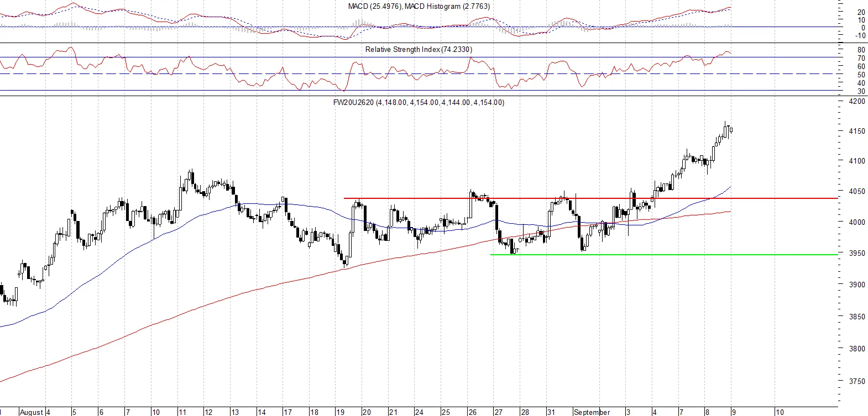Click the August month label on time axis
The width and height of the screenshot is (868, 416).
coord(31,412)
